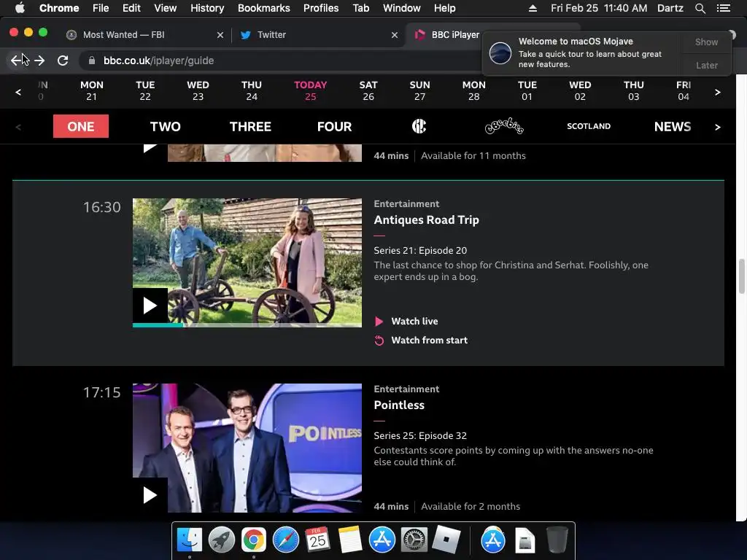Close the Most Wanted — FBI tab
The image size is (747, 560).
220,35
